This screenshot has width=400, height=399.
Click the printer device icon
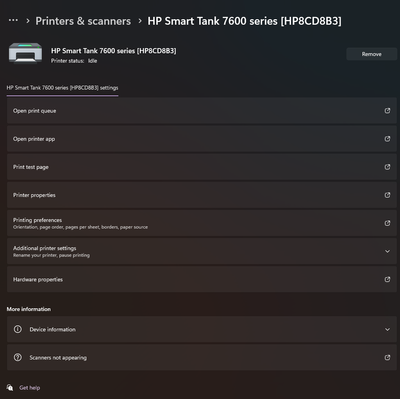[25, 53]
